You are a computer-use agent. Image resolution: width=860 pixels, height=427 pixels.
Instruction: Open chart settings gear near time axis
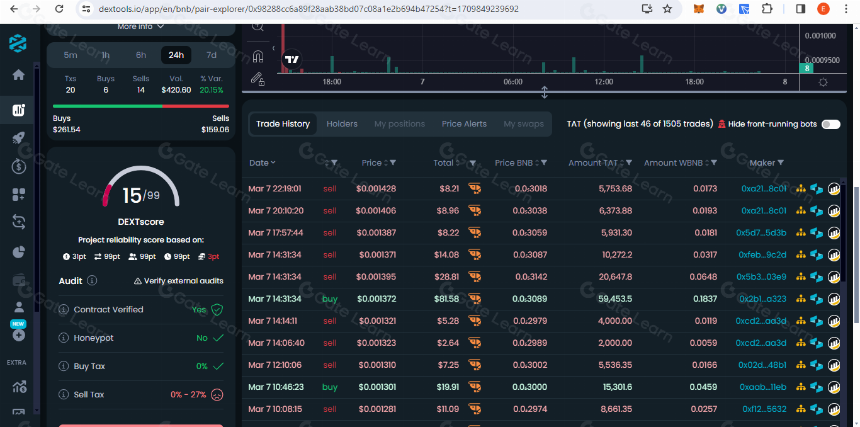coord(823,82)
